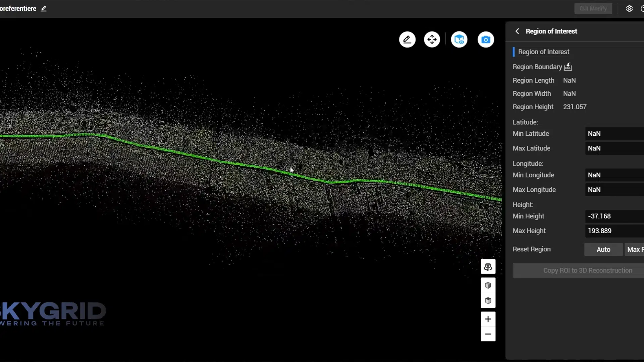Viewport: 644px width, 362px height.
Task: Rename project with pencil icon in title
Action: (44, 9)
